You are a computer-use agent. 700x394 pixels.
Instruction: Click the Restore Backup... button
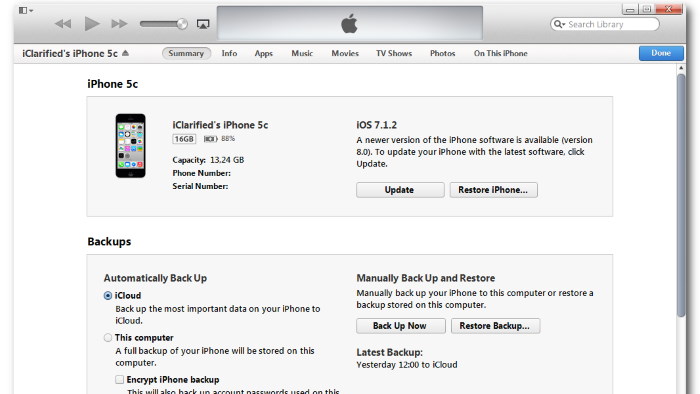click(x=495, y=326)
